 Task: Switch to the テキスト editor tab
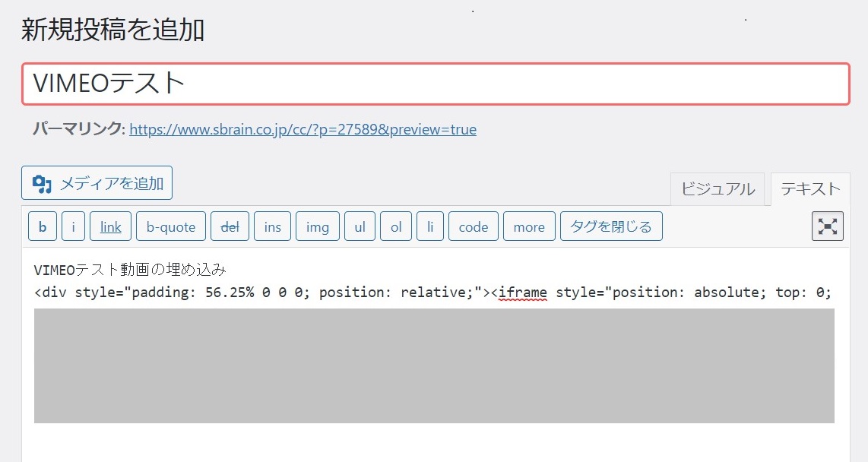click(810, 189)
